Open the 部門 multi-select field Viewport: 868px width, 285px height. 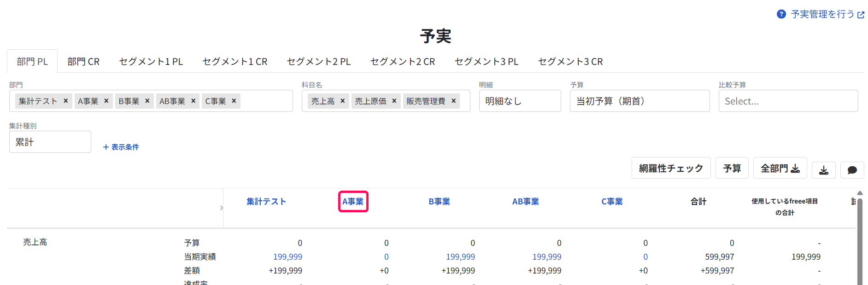pyautogui.click(x=151, y=101)
